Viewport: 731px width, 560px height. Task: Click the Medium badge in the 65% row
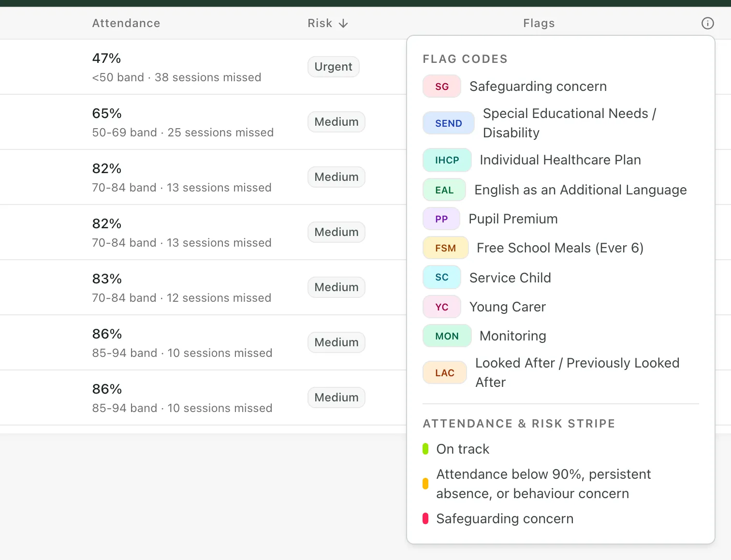tap(336, 122)
